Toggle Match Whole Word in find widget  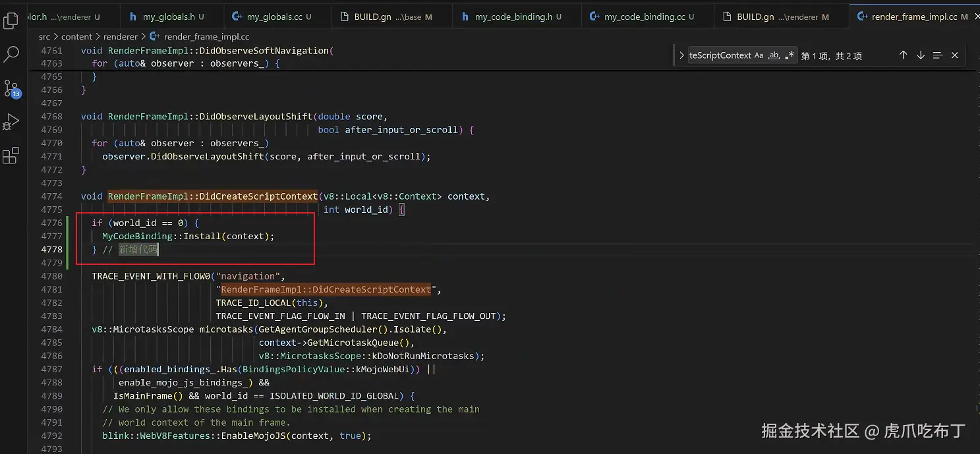(774, 55)
